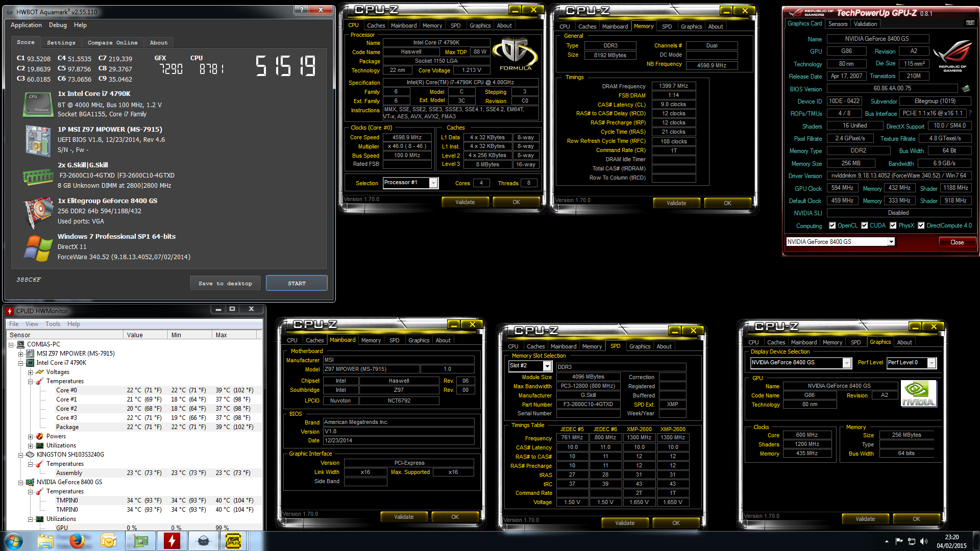This screenshot has width=980, height=551.
Task: Click the GPU-Z taskbar icon
Action: [x=140, y=541]
